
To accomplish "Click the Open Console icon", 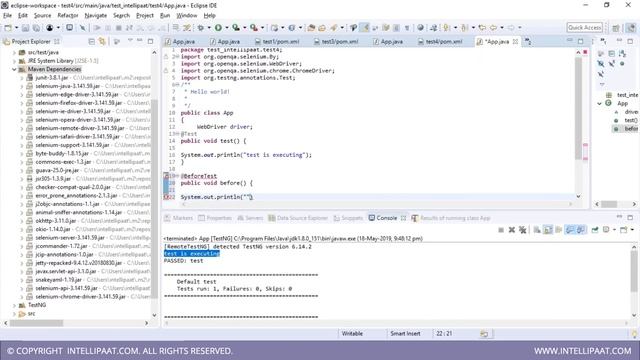I will click(623, 230).
